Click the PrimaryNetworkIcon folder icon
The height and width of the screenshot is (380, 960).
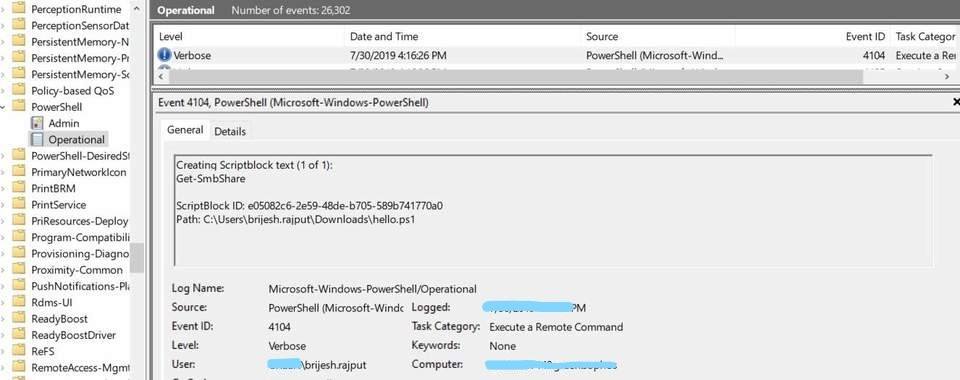[x=19, y=172]
